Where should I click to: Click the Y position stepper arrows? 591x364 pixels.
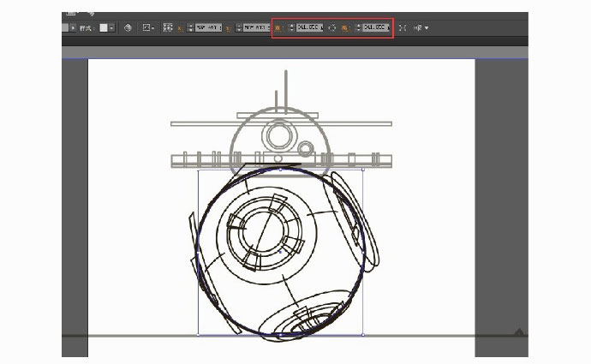point(239,28)
